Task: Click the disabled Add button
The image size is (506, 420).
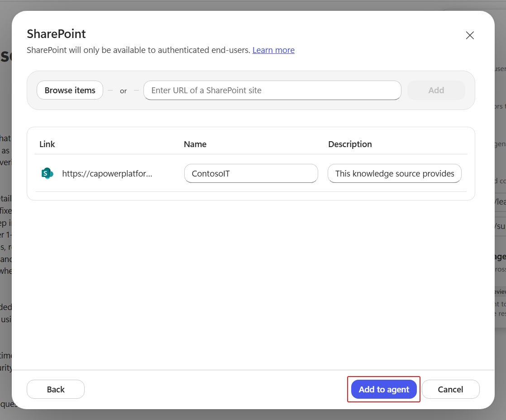Action: point(436,91)
